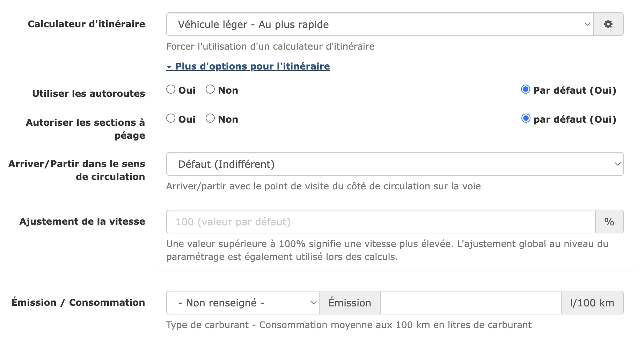Open the '- Non renseigné -' fuel type dropdown
This screenshot has height=341, width=644.
(241, 303)
